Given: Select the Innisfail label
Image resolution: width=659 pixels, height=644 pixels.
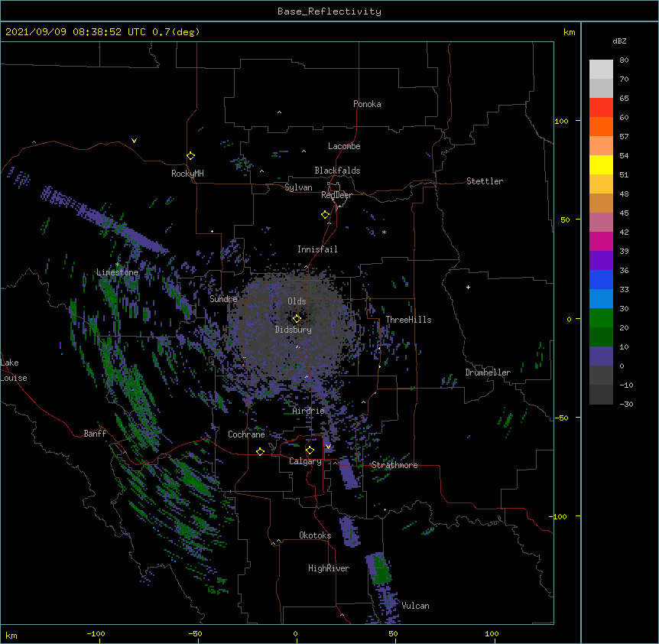Looking at the screenshot, I should [317, 249].
